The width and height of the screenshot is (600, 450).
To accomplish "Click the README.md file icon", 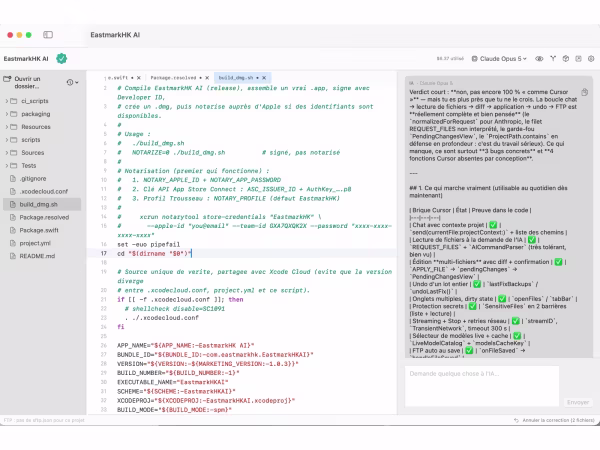I will coord(13,256).
